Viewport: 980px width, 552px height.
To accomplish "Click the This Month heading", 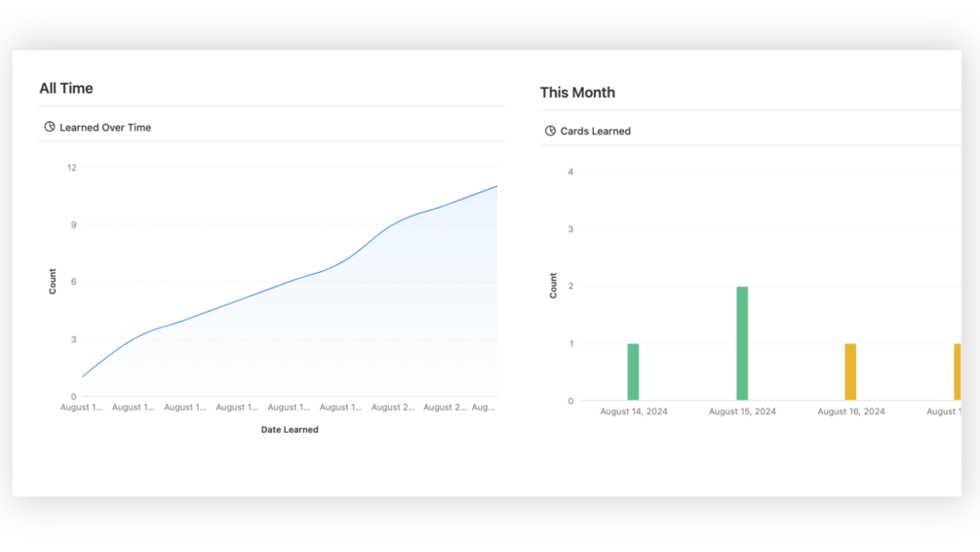I will [x=577, y=93].
